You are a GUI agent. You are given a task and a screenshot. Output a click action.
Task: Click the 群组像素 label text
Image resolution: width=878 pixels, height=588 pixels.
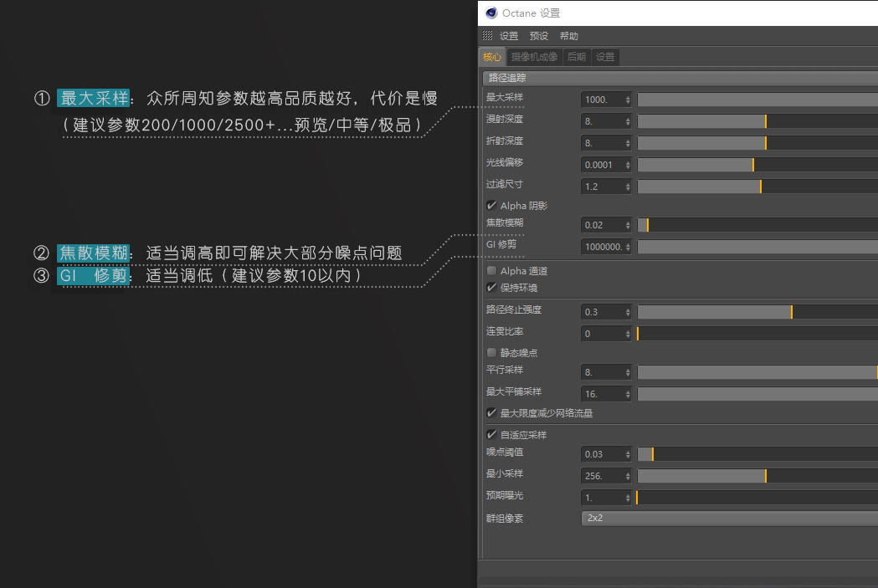pos(505,519)
